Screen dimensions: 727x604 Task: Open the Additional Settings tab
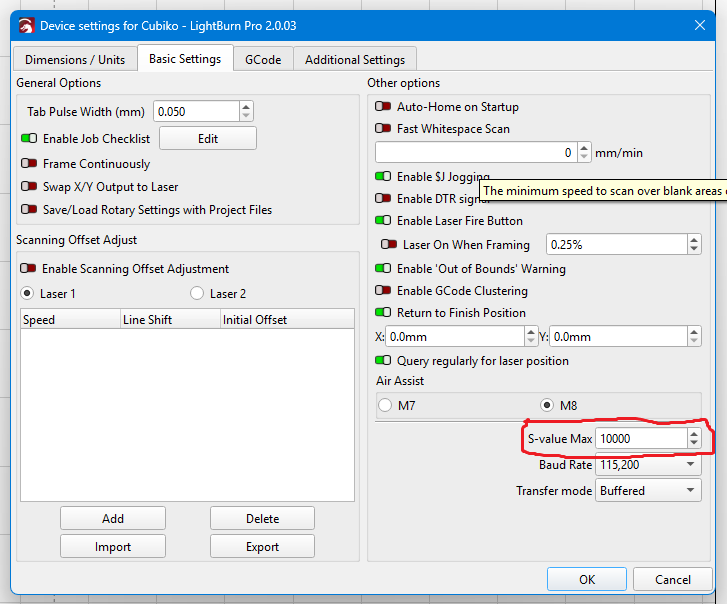pyautogui.click(x=355, y=59)
